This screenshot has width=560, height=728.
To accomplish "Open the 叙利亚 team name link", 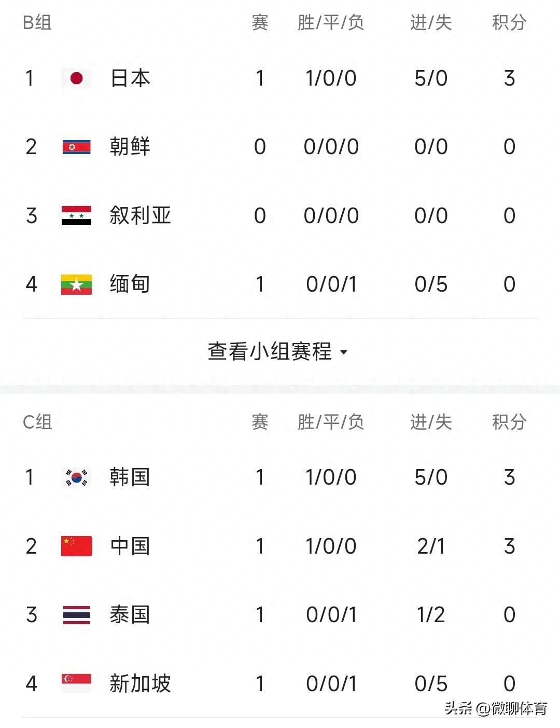I will click(x=140, y=215).
